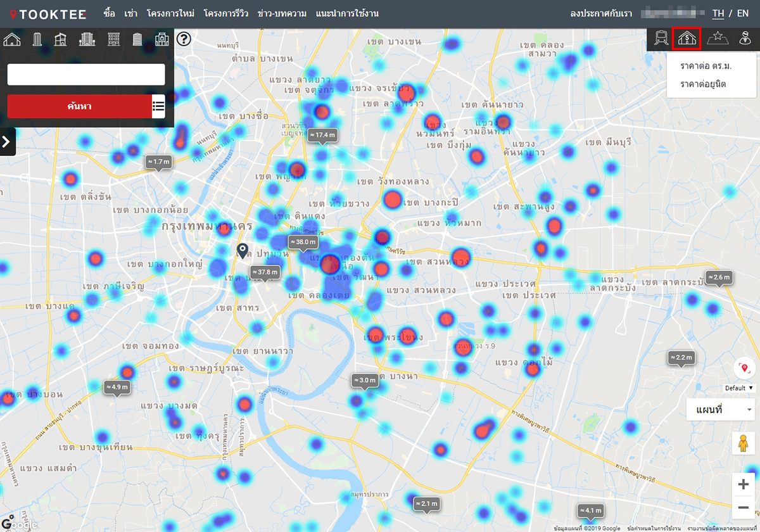Open the Default marker style dropdown

[x=740, y=388]
